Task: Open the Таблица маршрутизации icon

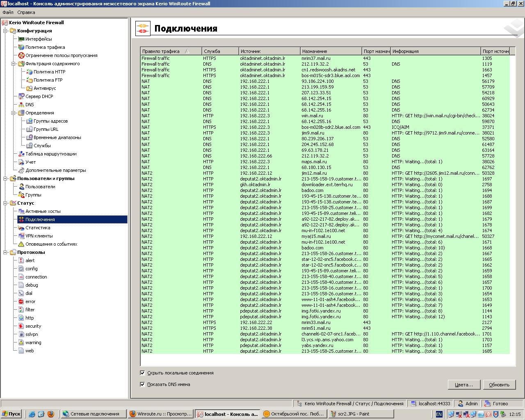Action: pyautogui.click(x=21, y=154)
